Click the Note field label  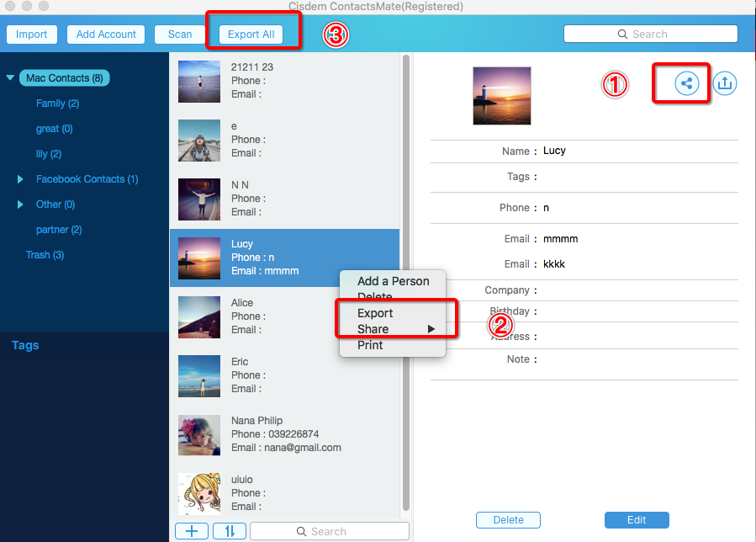pyautogui.click(x=518, y=359)
